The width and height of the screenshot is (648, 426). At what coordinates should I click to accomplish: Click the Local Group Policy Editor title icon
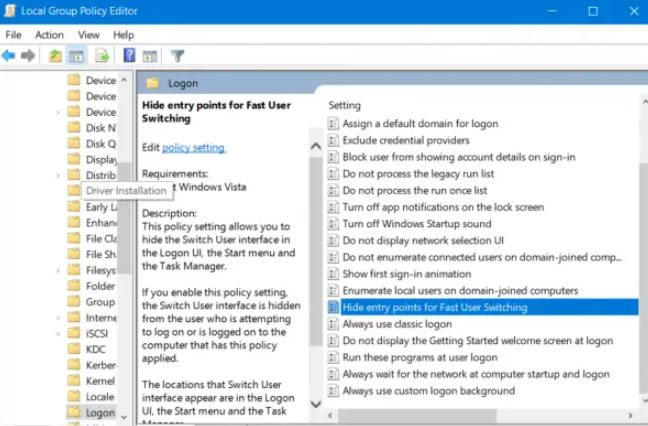coord(9,11)
